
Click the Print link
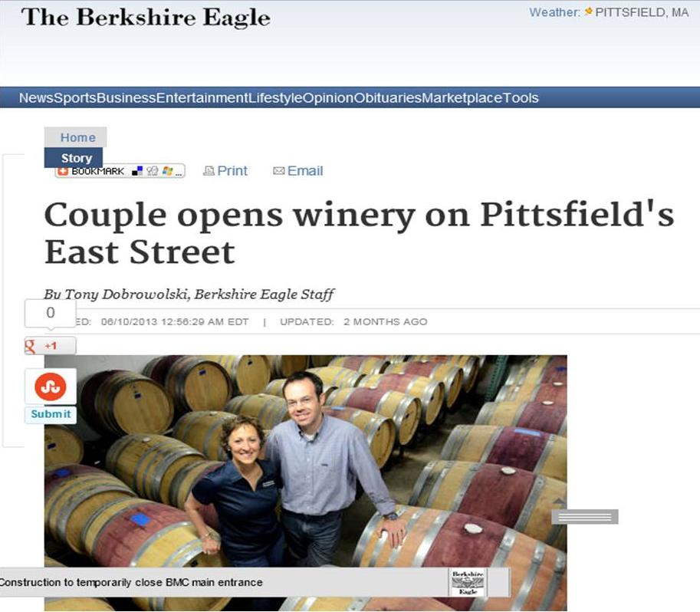coord(232,171)
